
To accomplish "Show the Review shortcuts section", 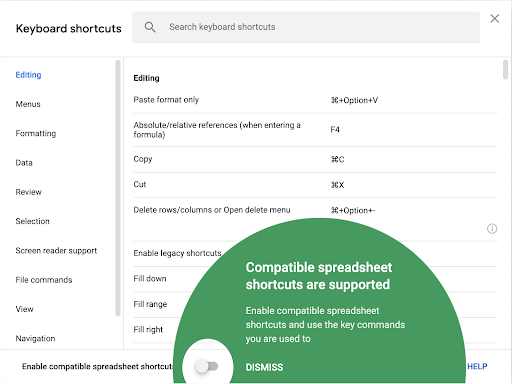I will point(28,192).
